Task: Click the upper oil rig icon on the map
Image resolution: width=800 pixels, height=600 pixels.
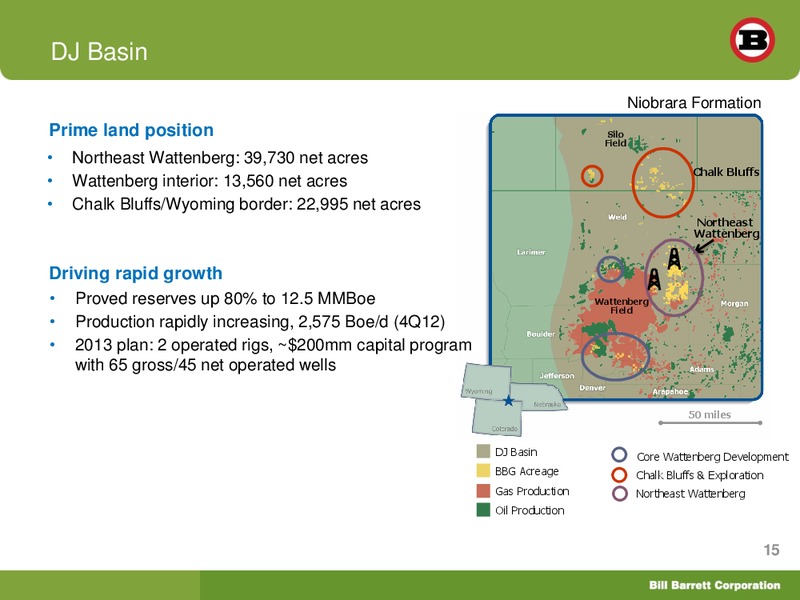Action: click(674, 259)
